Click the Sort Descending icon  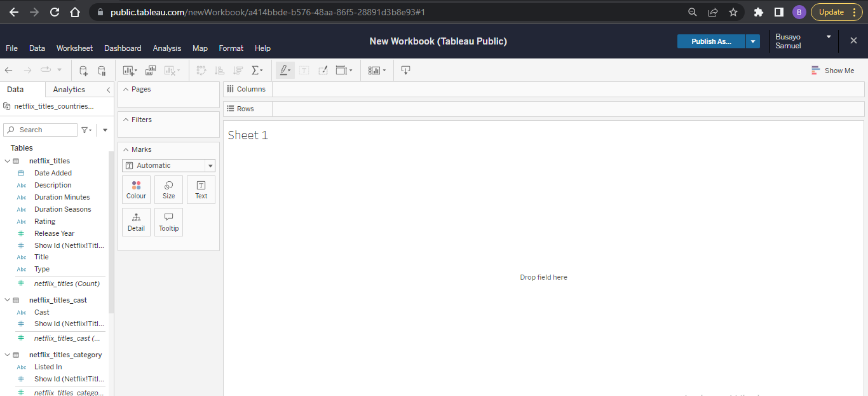[x=238, y=71]
